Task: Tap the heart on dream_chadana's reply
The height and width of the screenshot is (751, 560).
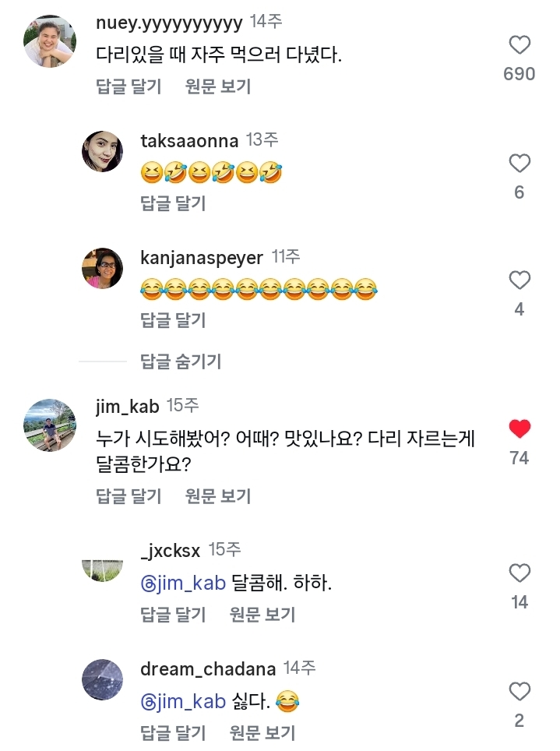Action: point(519,691)
